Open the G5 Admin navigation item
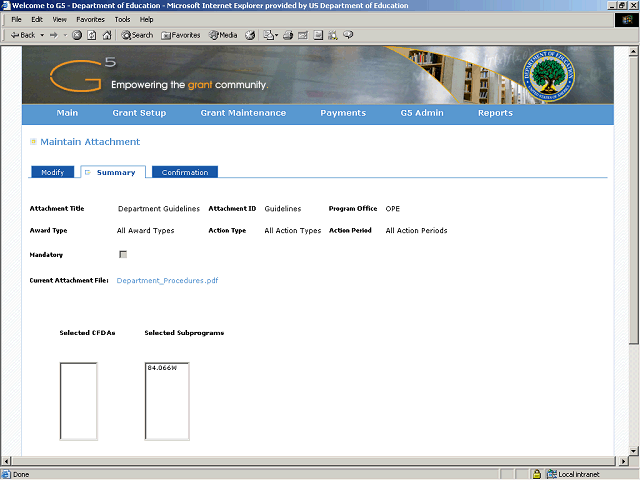This screenshot has width=640, height=480. [x=422, y=113]
